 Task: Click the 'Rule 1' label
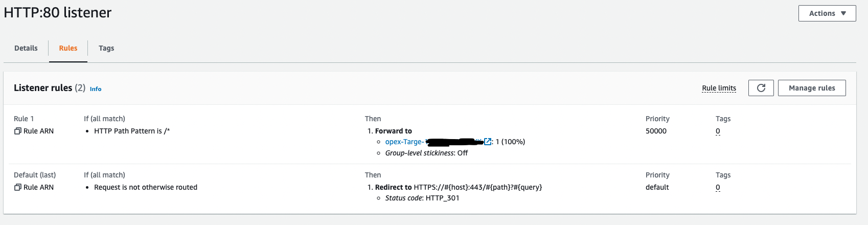(x=24, y=119)
